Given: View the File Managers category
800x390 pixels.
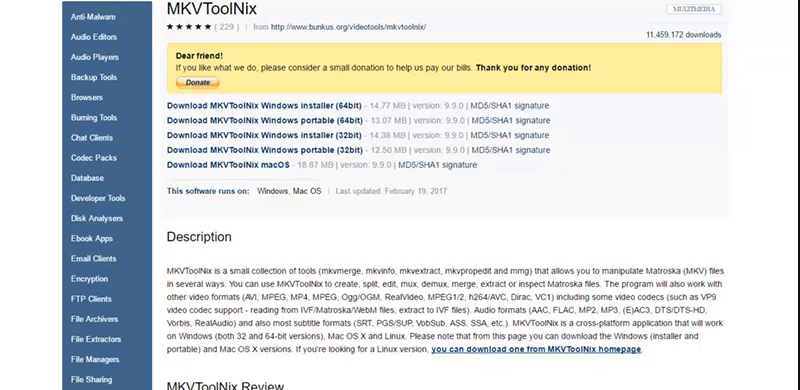Looking at the screenshot, I should coord(95,359).
